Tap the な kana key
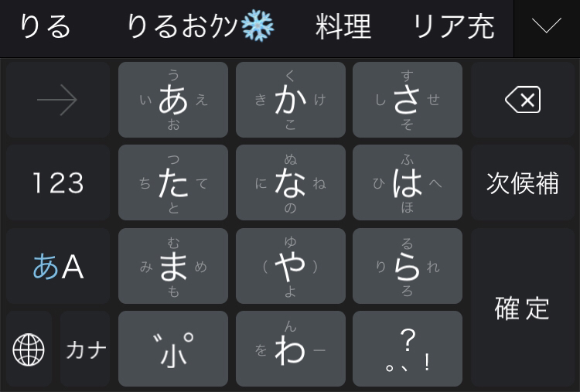 [291, 182]
